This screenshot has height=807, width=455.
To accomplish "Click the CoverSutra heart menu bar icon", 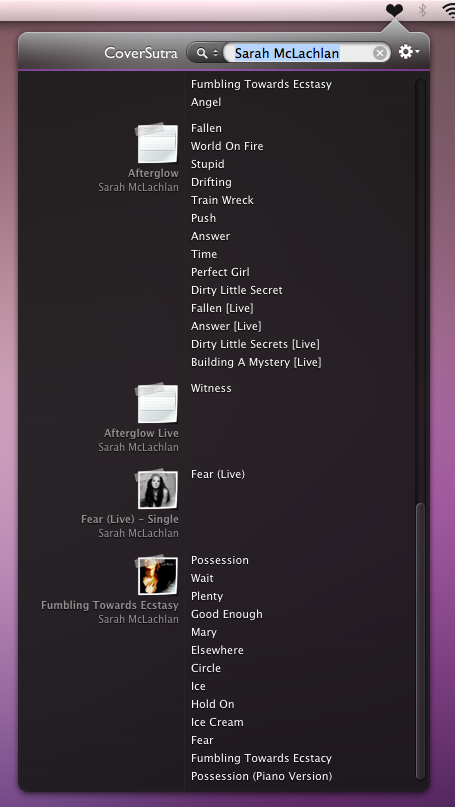I will [x=394, y=10].
